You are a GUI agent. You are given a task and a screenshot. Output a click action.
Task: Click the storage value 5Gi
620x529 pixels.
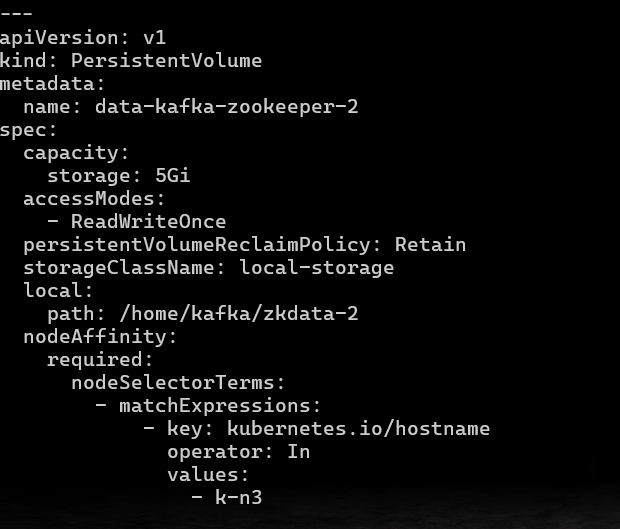173,176
